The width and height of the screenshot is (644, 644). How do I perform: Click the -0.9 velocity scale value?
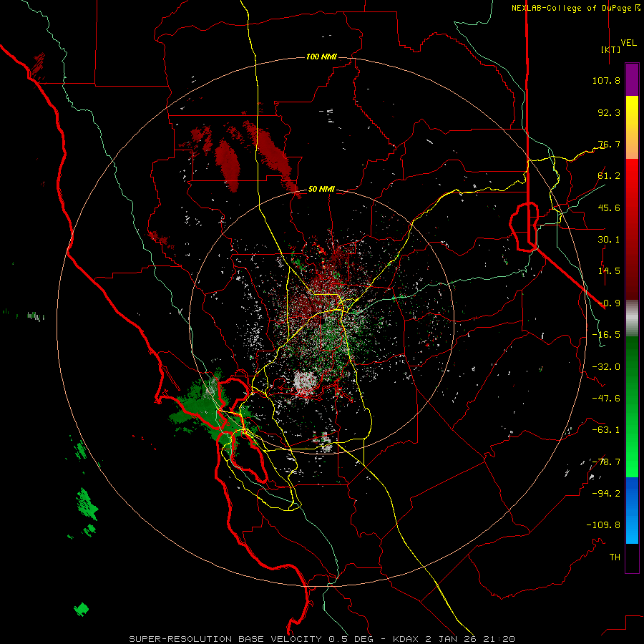coord(609,303)
